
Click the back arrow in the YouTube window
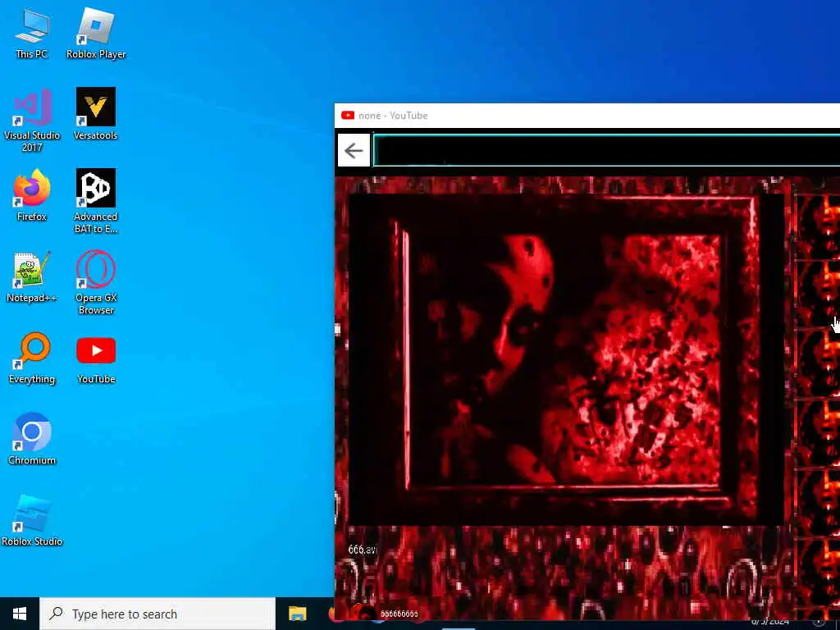click(354, 151)
